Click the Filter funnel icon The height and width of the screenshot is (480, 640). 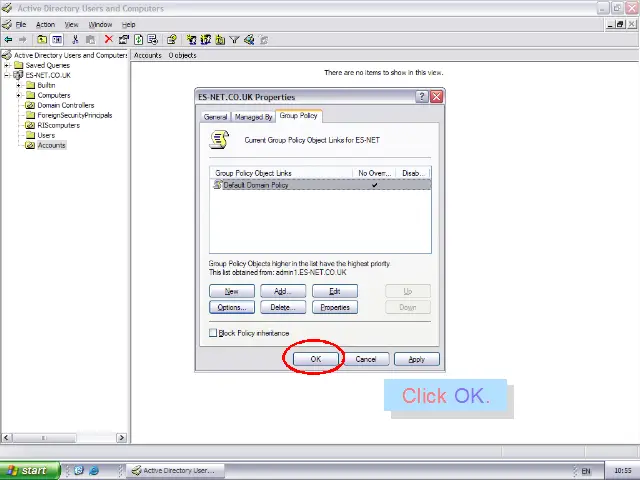(234, 40)
